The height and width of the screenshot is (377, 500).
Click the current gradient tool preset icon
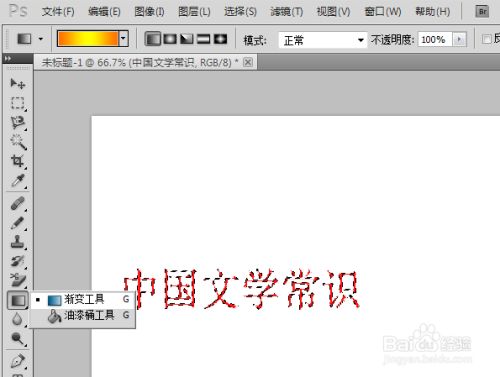tap(24, 39)
